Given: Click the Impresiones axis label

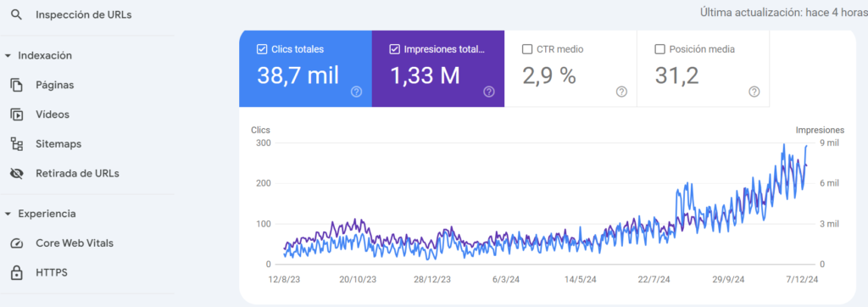Looking at the screenshot, I should point(820,131).
